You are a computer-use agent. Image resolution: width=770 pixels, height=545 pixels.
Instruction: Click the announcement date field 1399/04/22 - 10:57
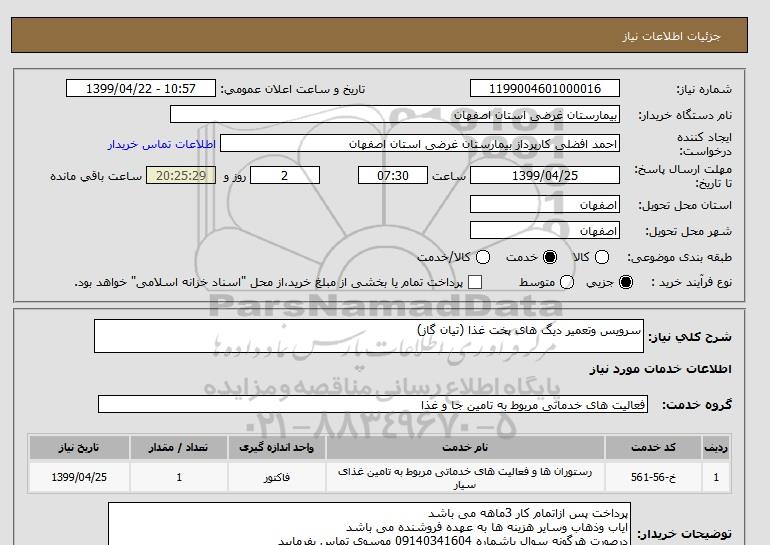[x=141, y=88]
